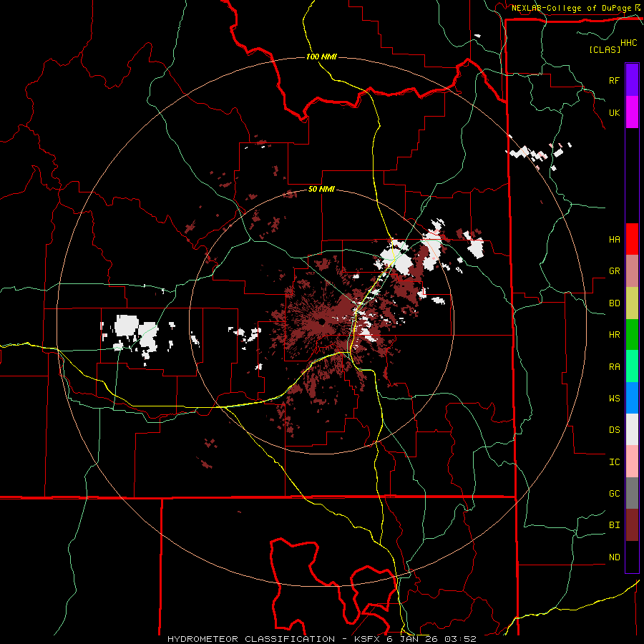Viewport: 644px width, 644px height.
Task: Select the light pink IC legend swatch
Action: point(632,462)
